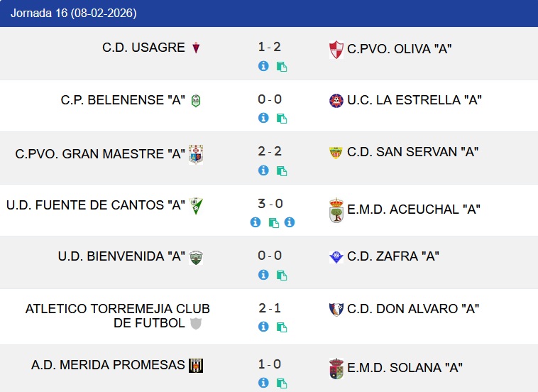Open match report icon for Bienvenida vs Zafra
The height and width of the screenshot is (392, 538).
282,275
